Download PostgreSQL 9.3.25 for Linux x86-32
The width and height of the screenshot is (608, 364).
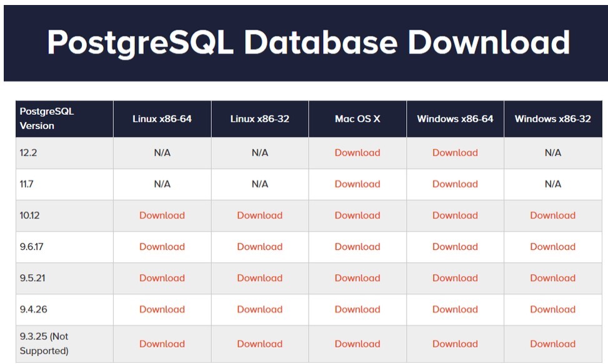(x=260, y=344)
